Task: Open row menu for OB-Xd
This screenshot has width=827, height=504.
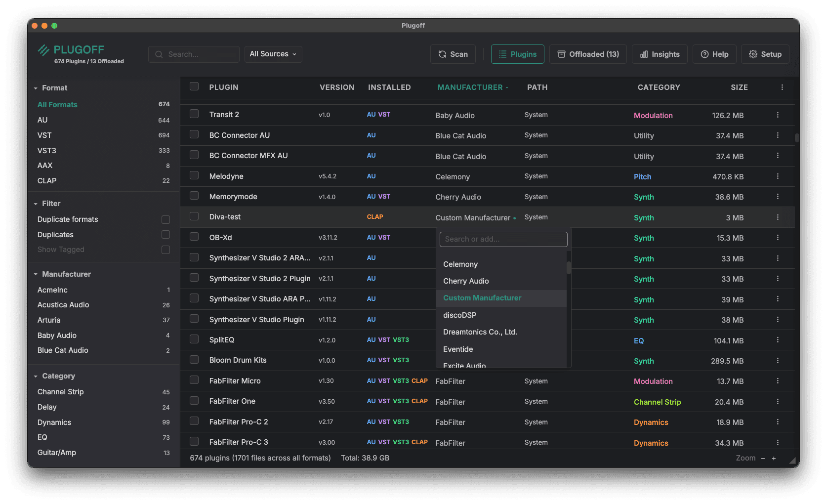Action: (x=778, y=238)
